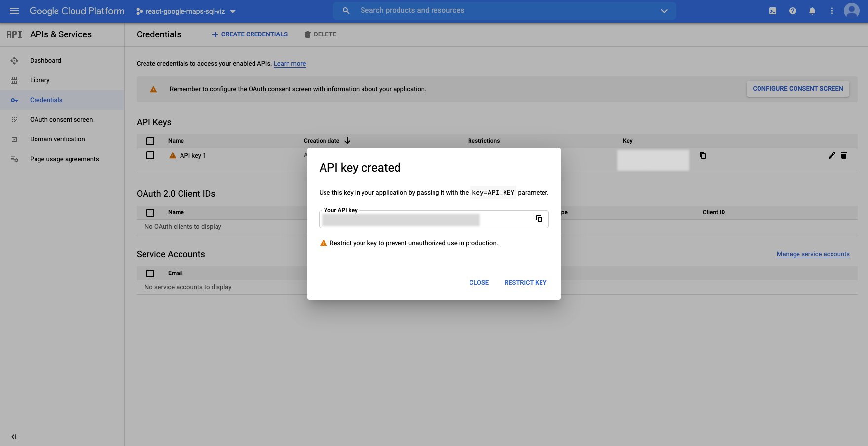Click CLOSE in the API key dialog
The image size is (868, 446).
point(479,283)
